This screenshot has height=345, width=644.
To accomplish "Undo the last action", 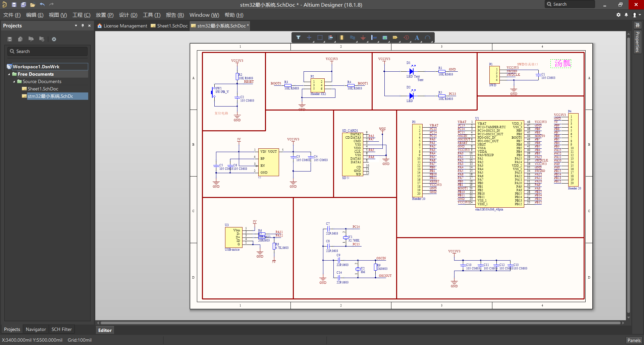I will (x=42, y=5).
